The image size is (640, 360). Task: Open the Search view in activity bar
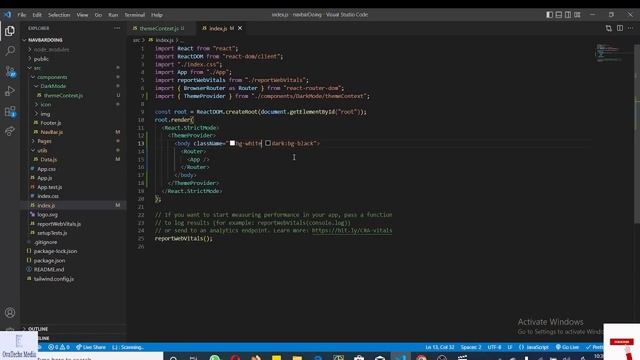10,51
